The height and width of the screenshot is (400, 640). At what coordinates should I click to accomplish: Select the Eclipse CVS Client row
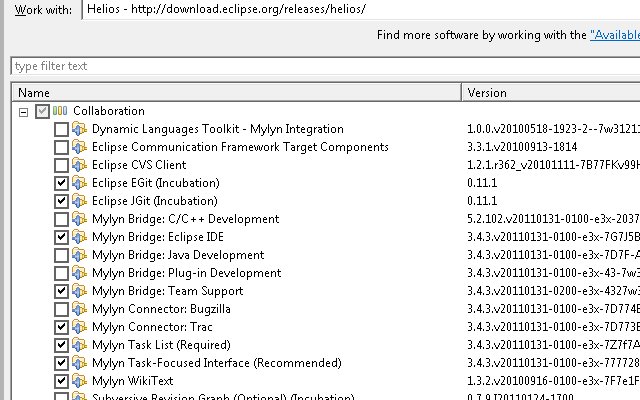click(139, 165)
